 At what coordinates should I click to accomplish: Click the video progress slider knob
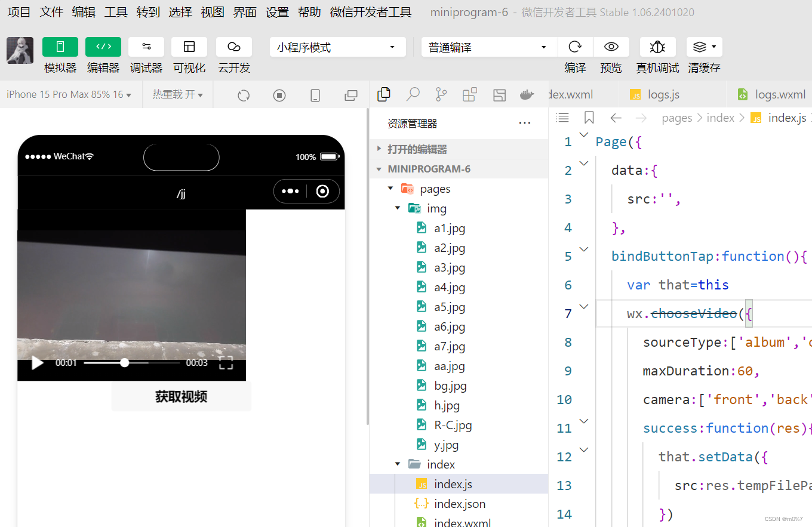click(124, 362)
